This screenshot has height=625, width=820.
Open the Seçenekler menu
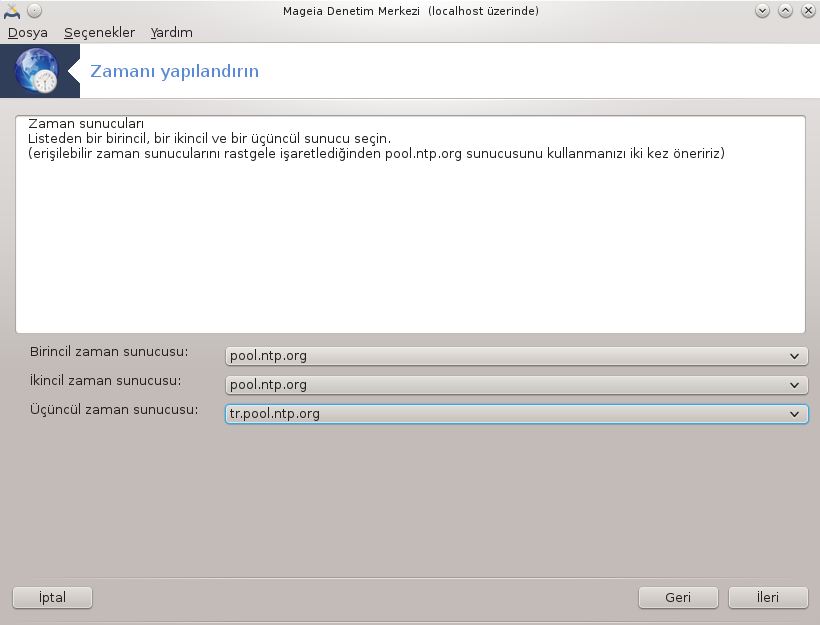click(x=99, y=32)
